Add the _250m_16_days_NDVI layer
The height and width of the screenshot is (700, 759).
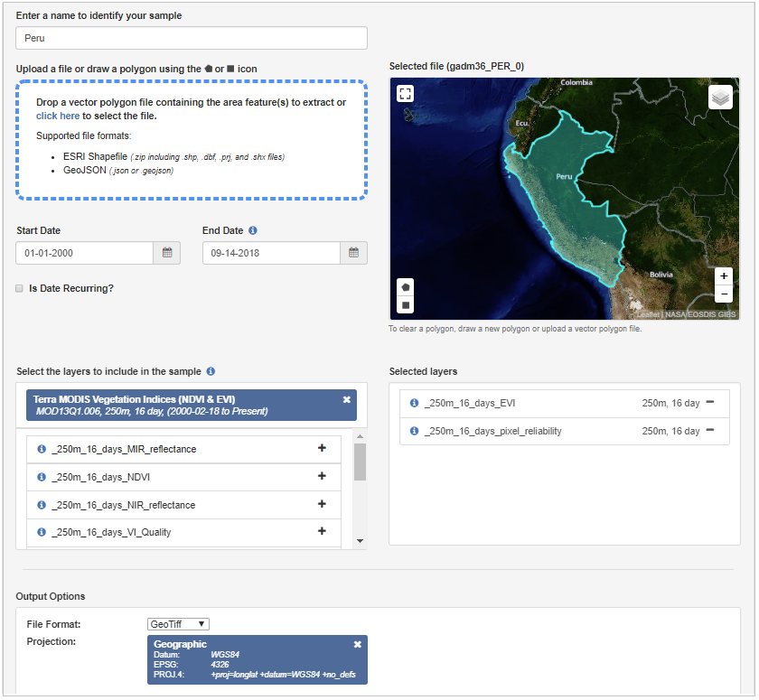[x=322, y=476]
